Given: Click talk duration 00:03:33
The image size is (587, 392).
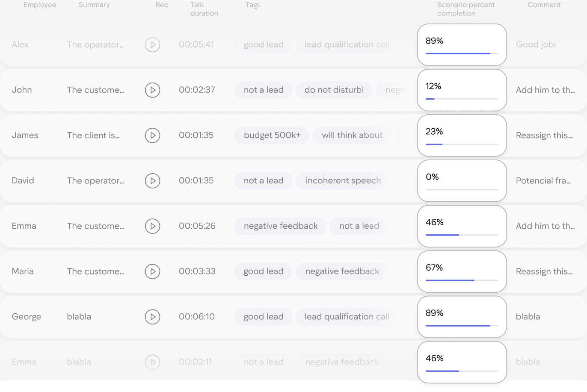Looking at the screenshot, I should [197, 271].
